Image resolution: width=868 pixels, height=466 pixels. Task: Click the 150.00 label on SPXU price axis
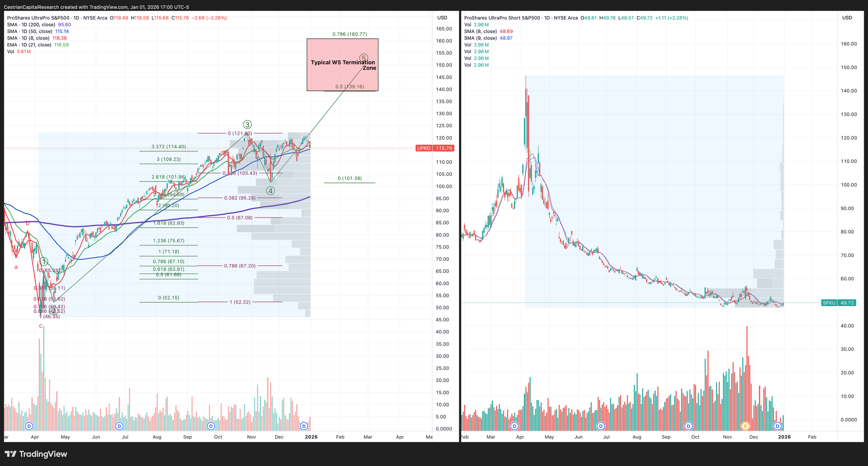tap(849, 67)
